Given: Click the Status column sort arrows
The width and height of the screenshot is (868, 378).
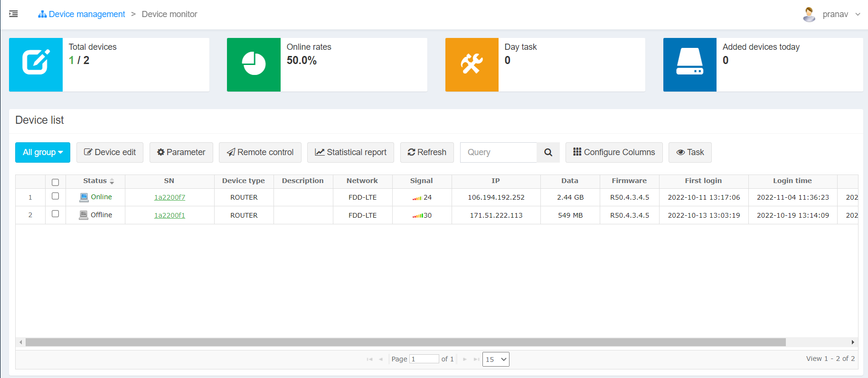Looking at the screenshot, I should 112,181.
